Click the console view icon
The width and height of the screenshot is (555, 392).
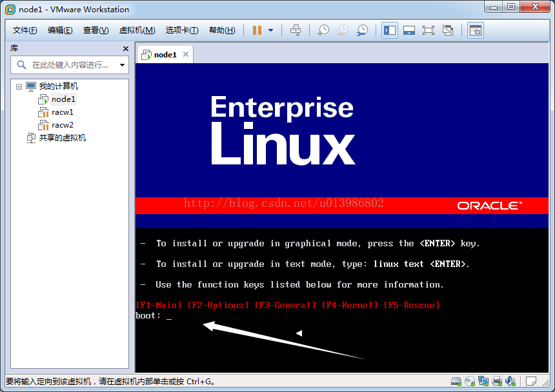[x=476, y=30]
